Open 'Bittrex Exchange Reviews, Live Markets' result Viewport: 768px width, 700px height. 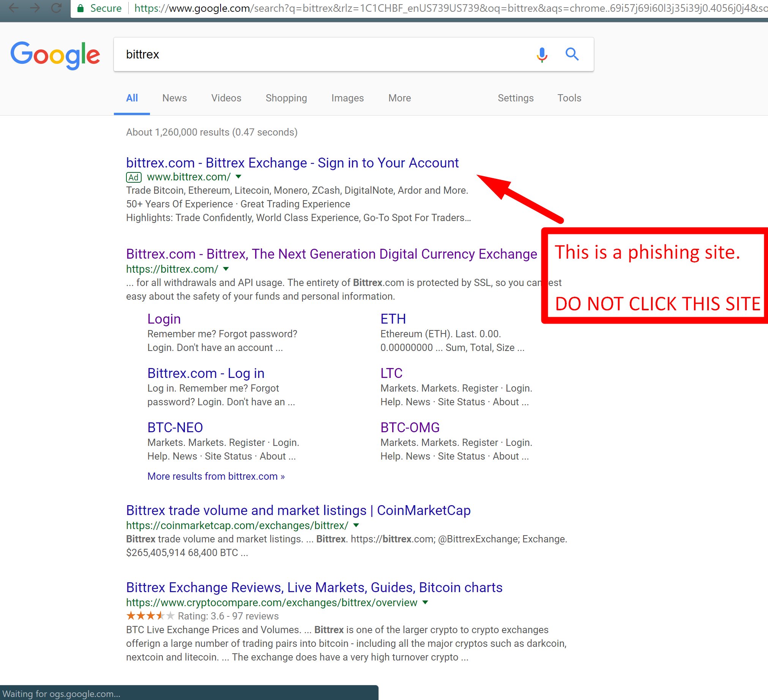coord(314,588)
